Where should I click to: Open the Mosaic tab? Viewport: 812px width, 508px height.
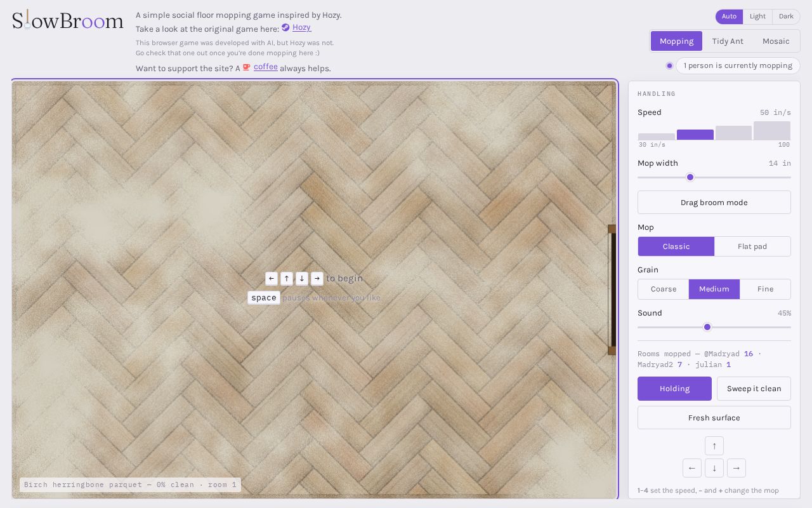776,41
